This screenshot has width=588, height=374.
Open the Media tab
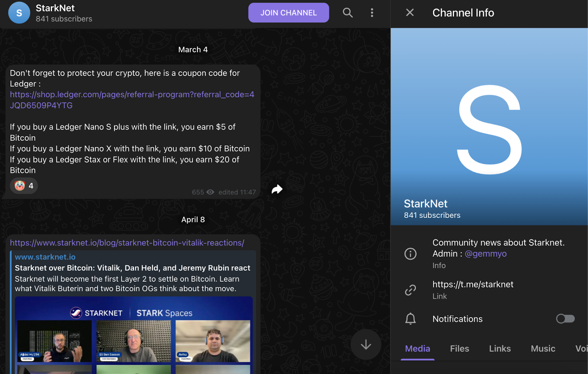[x=417, y=349]
